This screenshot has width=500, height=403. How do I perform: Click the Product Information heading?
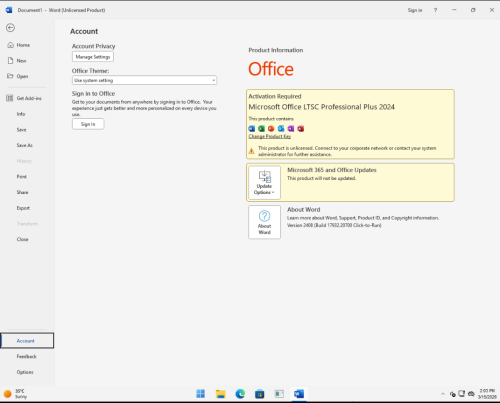pos(276,50)
